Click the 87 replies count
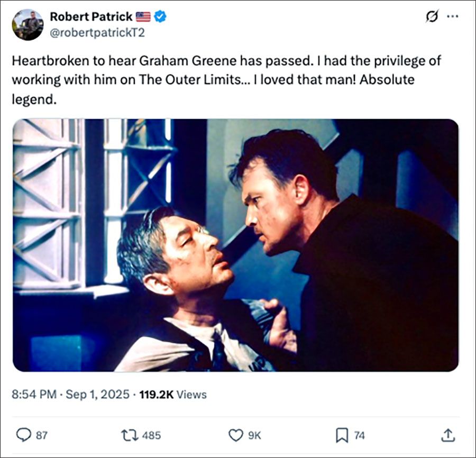The image size is (476, 458). (x=41, y=435)
